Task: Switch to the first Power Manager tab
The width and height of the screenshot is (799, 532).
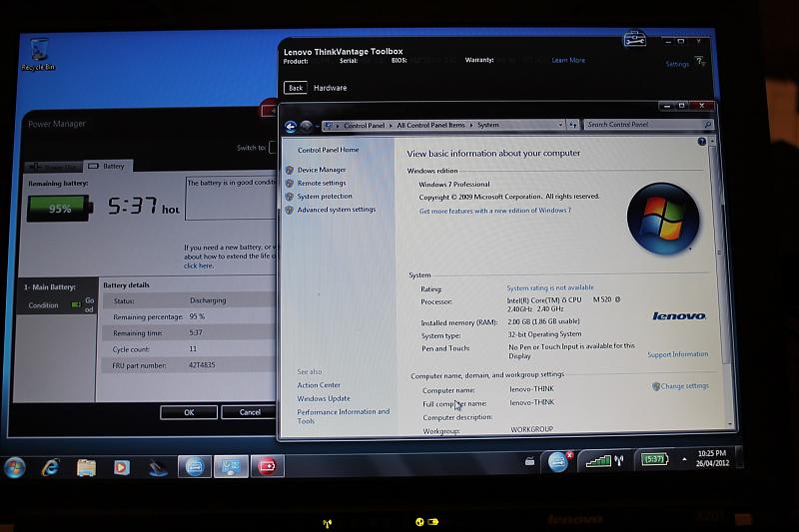Action: tap(54, 167)
